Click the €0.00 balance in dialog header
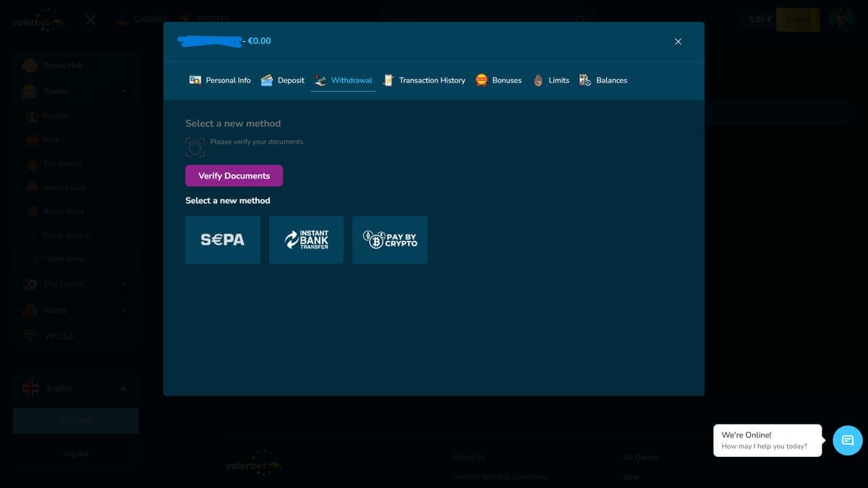Image resolution: width=868 pixels, height=488 pixels. (x=259, y=41)
